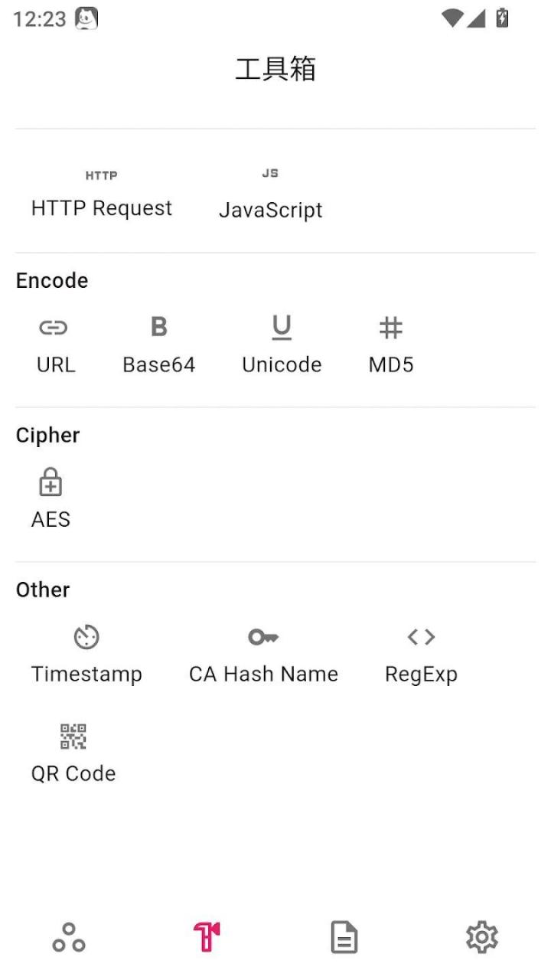Select the toolbox hammer bottom tab
This screenshot has width=551, height=980.
coord(207,937)
